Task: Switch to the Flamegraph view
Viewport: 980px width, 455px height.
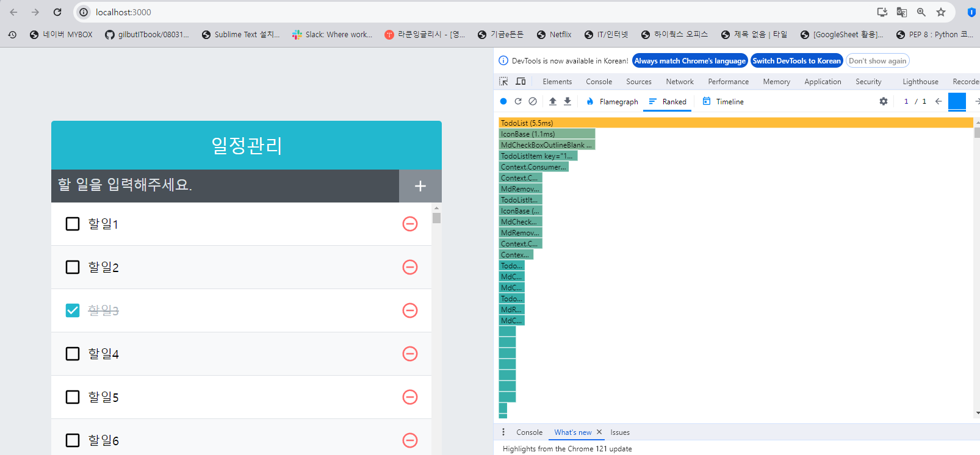Action: [x=612, y=102]
